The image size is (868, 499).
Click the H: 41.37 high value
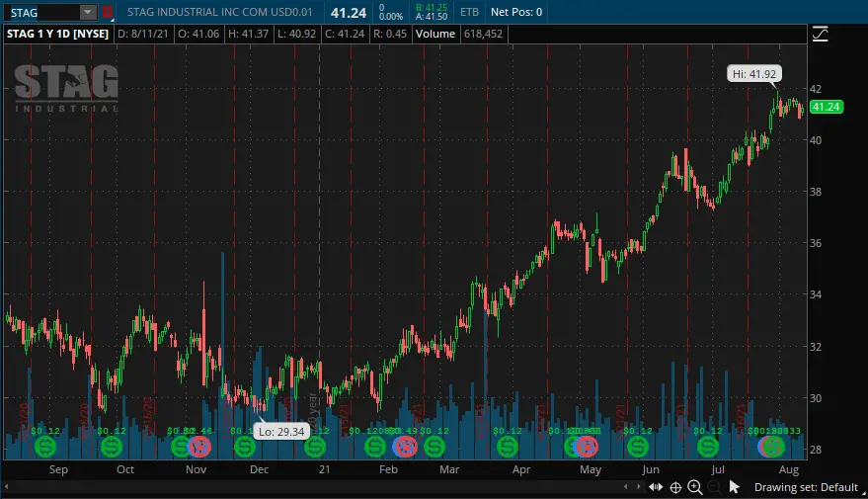coord(248,34)
